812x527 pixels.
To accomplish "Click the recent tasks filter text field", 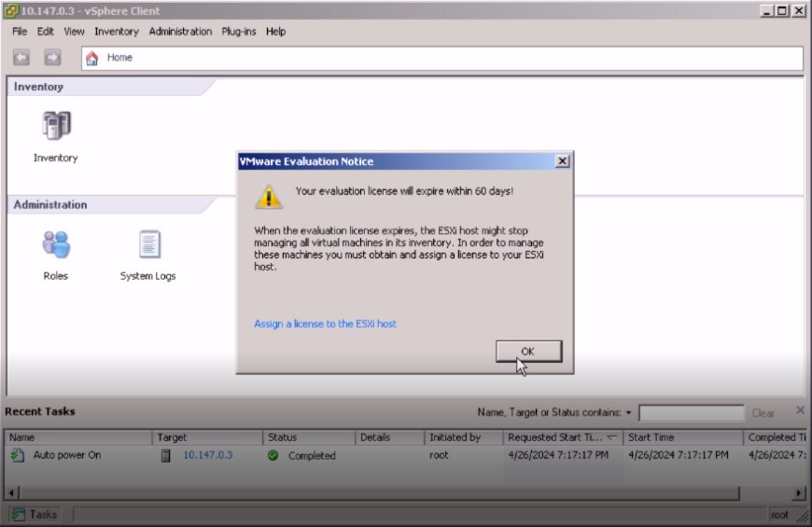I will click(x=692, y=413).
